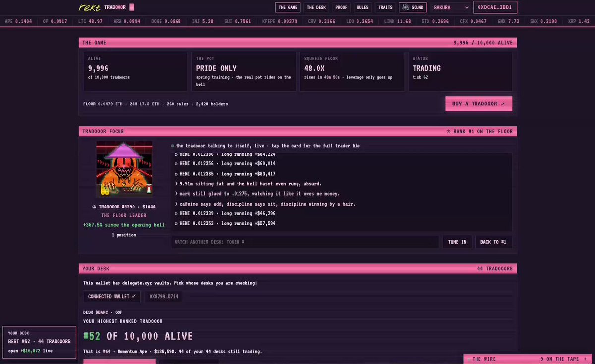595x364 pixels.
Task: Click the Squeeze Floor 48.0X card
Action: click(x=352, y=72)
